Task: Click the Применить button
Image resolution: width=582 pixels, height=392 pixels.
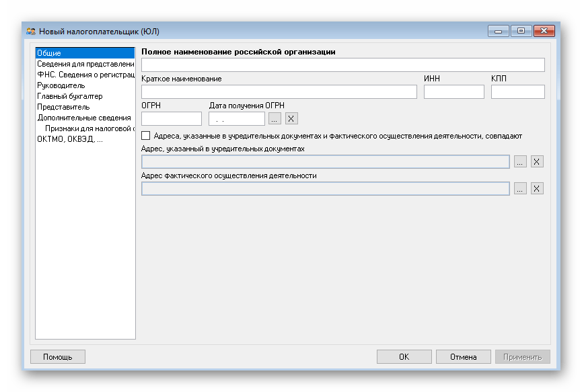Action: point(522,357)
